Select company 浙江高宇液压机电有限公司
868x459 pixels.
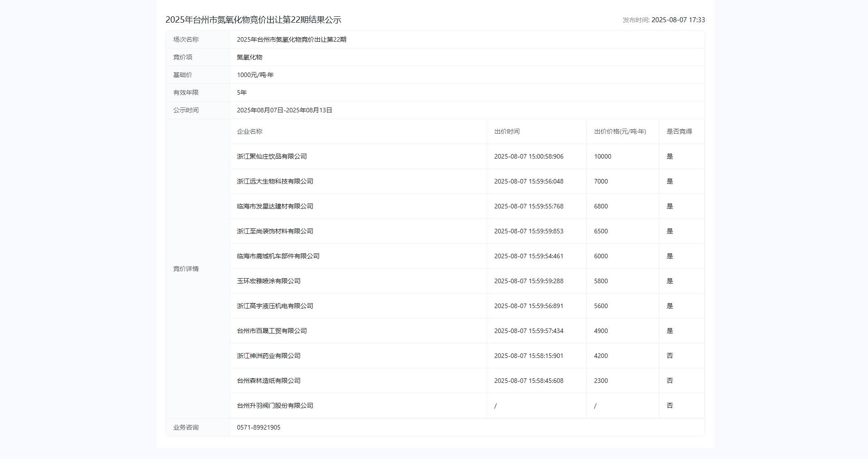click(x=274, y=306)
